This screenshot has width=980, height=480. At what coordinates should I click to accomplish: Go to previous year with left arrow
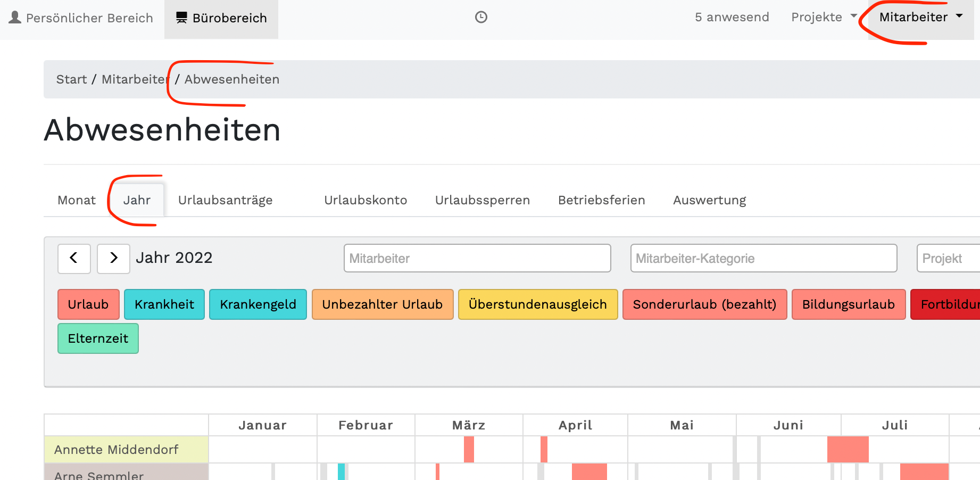74,259
